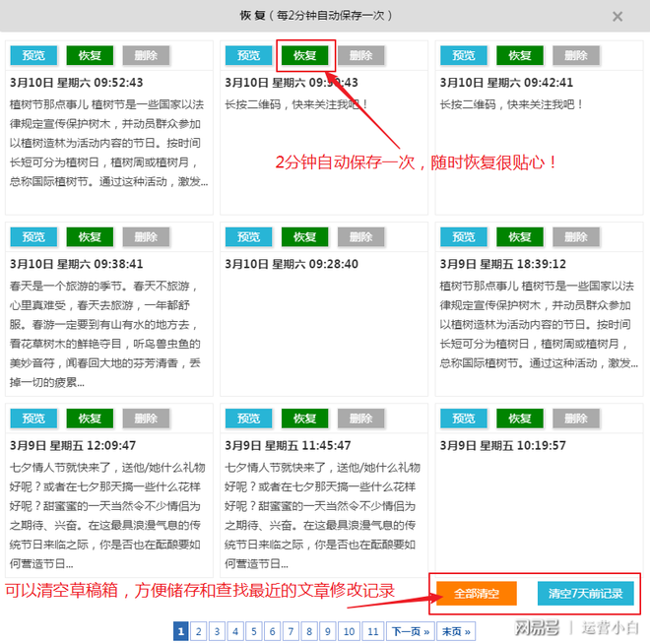This screenshot has height=644, width=650.
Task: Preview the 09:28:40 draft
Action: click(x=249, y=237)
